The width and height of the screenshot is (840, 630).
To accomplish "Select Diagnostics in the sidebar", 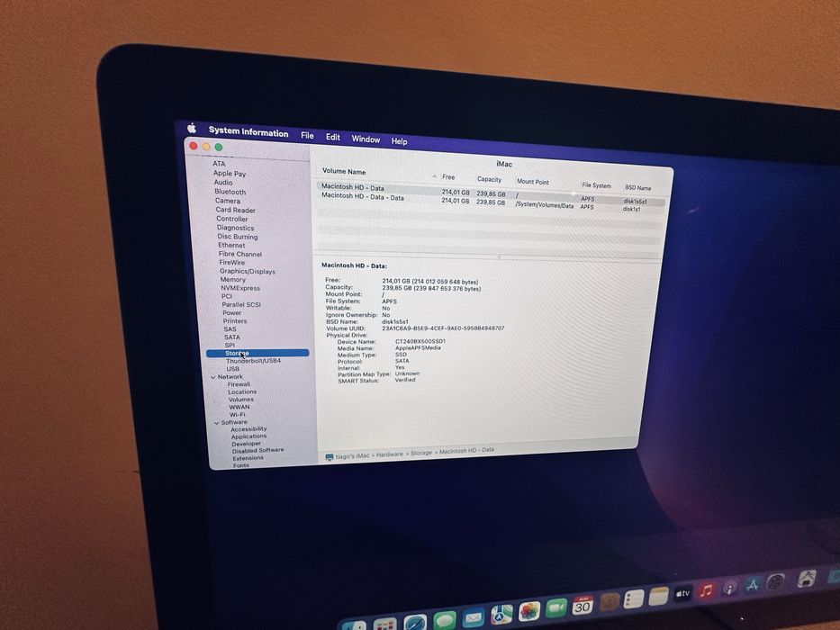I will click(x=235, y=228).
